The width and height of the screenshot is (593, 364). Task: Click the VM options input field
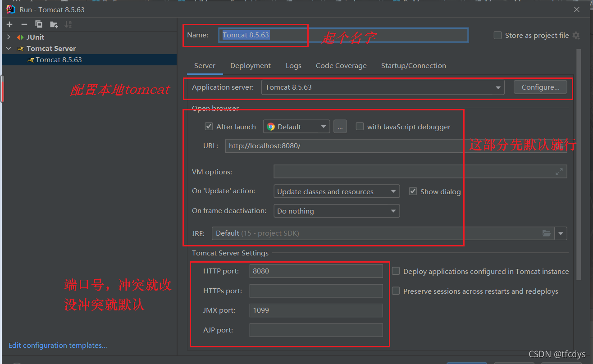tap(420, 172)
